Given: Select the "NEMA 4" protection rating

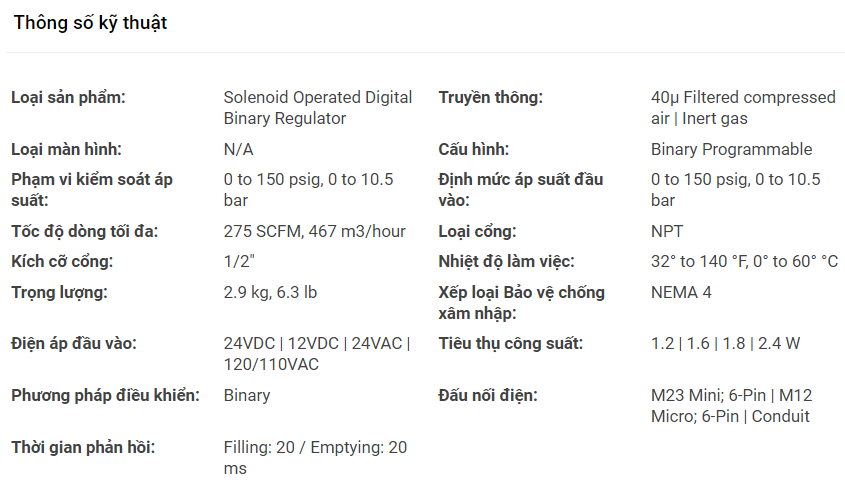Looking at the screenshot, I should coord(681,293).
